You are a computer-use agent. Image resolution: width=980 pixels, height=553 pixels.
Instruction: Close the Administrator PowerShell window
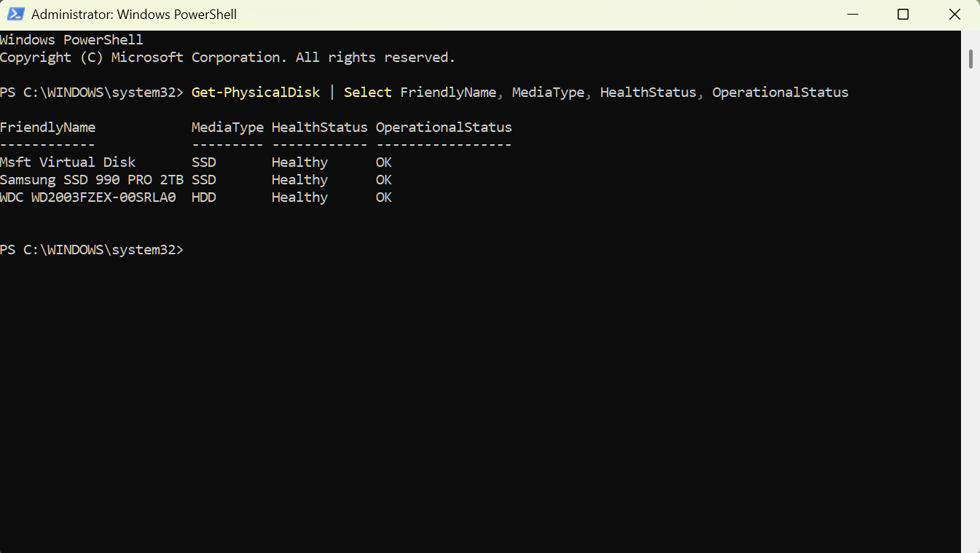tap(954, 15)
